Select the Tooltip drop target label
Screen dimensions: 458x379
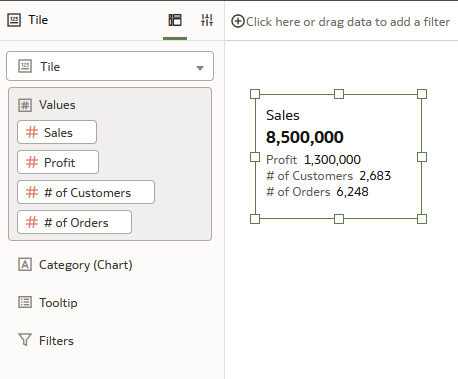[58, 303]
